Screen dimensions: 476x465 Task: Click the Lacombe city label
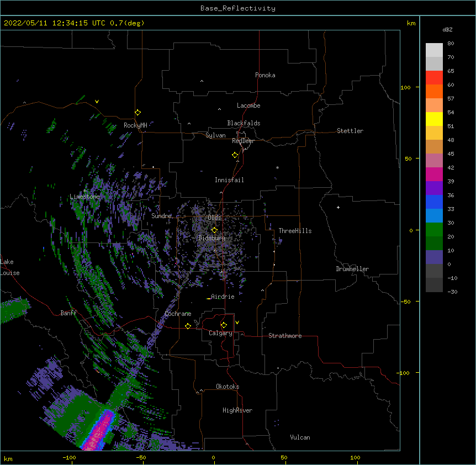point(248,105)
